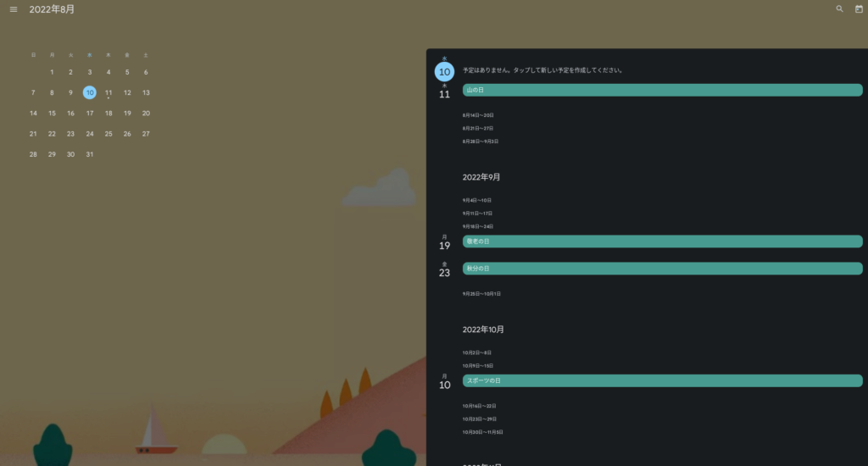Click the 9月11日〜17日 week row
The height and width of the screenshot is (466, 868).
click(478, 214)
